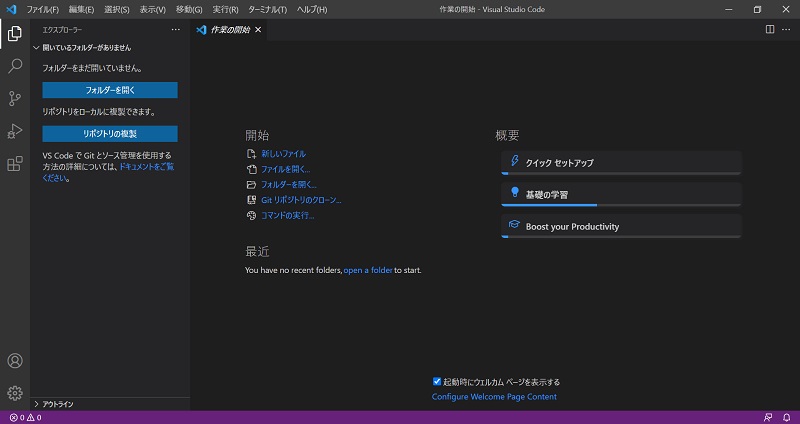
Task: Click the split editor icon
Action: point(770,30)
